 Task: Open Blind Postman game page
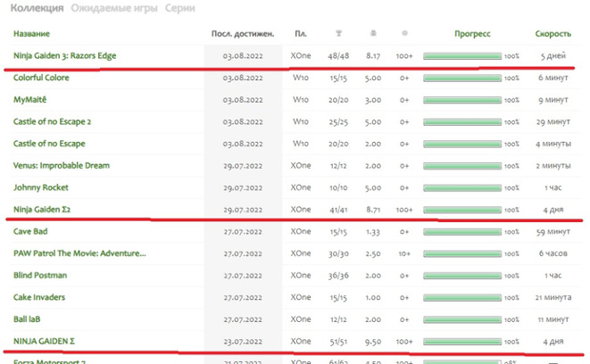(x=40, y=276)
